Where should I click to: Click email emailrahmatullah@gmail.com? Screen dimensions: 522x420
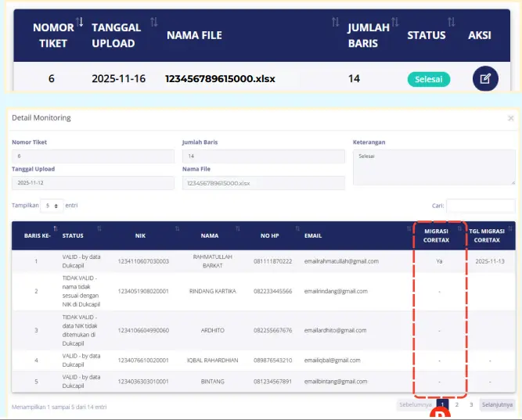tap(341, 261)
